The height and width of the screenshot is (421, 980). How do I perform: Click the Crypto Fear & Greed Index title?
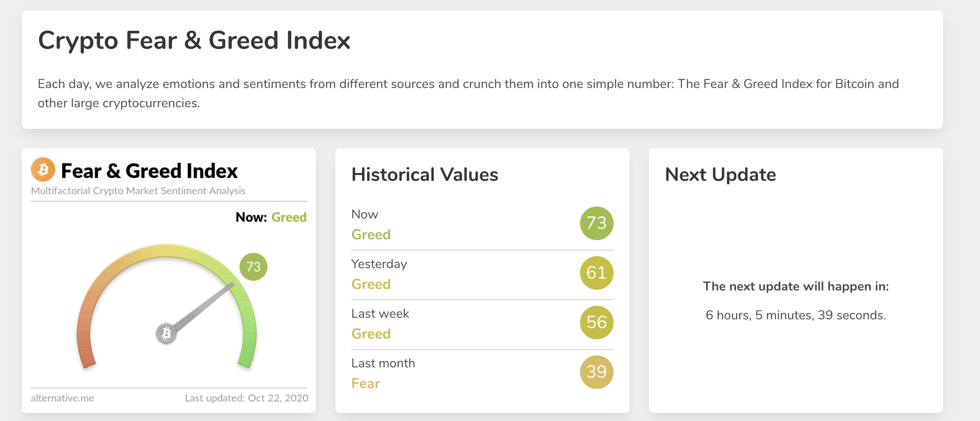194,40
